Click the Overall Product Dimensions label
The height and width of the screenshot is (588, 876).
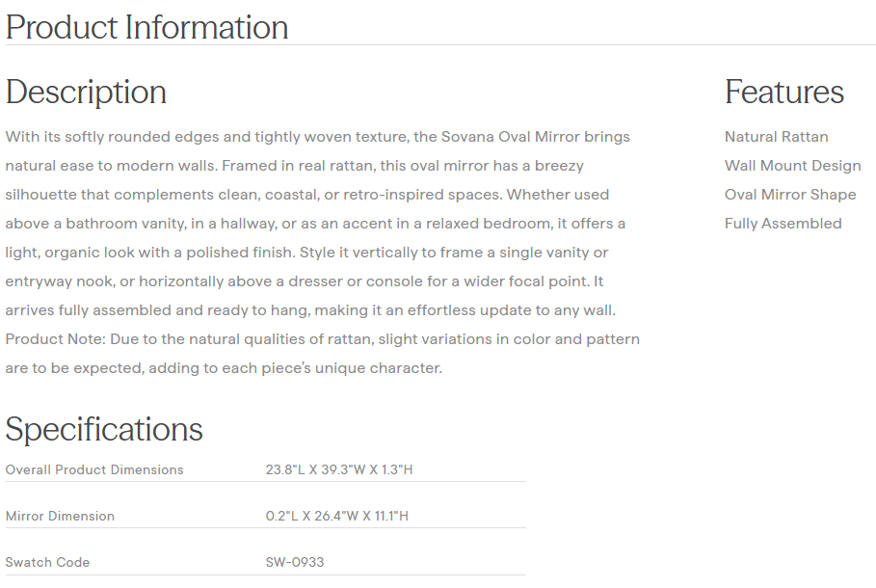[x=94, y=470]
